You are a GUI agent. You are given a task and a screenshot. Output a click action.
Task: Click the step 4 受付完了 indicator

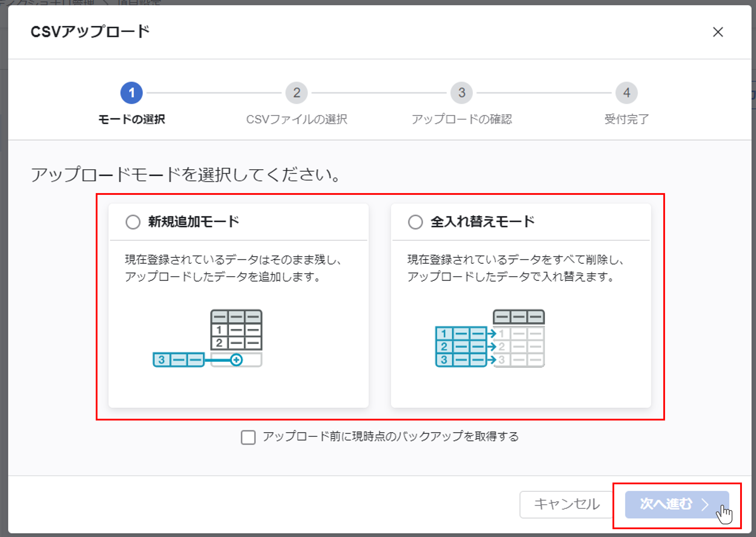[x=627, y=93]
